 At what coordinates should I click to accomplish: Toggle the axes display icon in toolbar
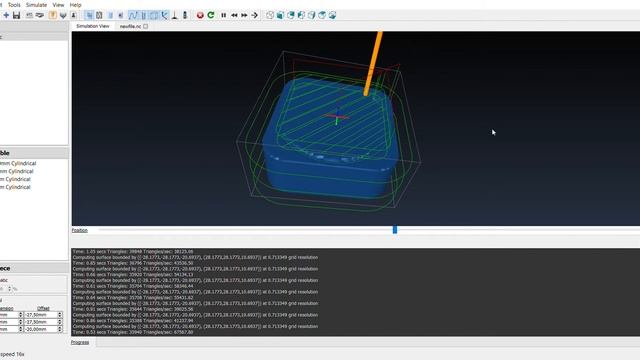click(164, 15)
